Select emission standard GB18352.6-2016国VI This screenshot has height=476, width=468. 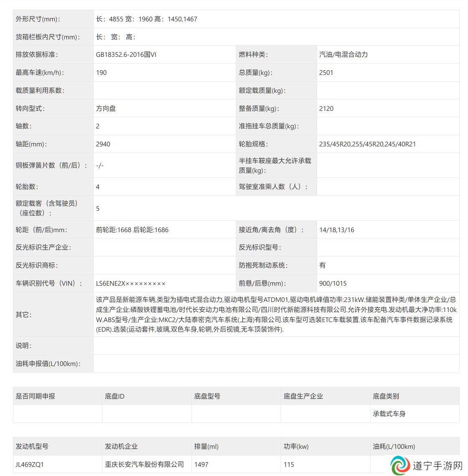[x=126, y=55]
